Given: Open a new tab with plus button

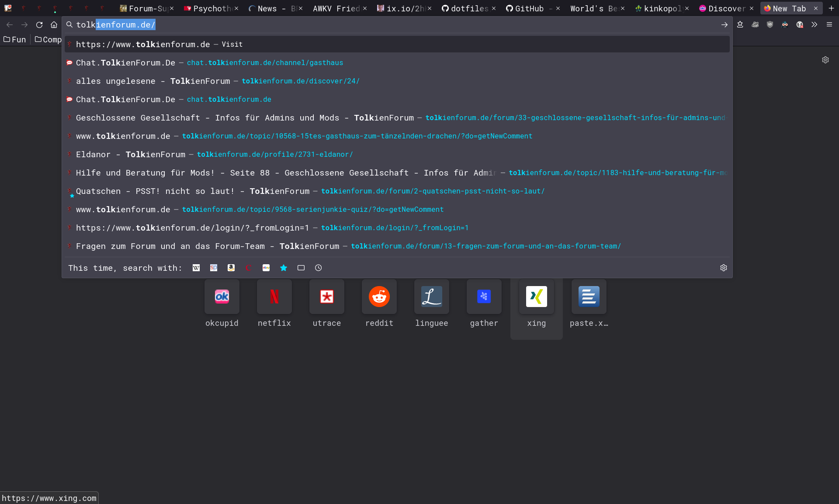Looking at the screenshot, I should [x=831, y=8].
